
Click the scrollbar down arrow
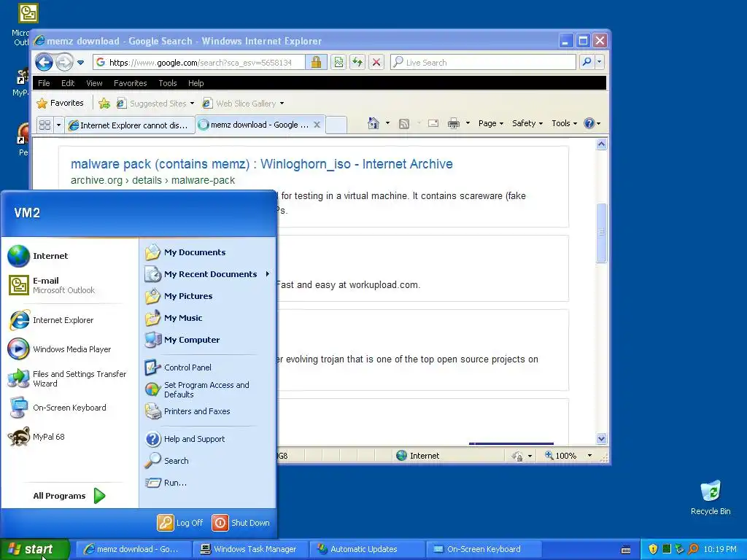click(601, 438)
